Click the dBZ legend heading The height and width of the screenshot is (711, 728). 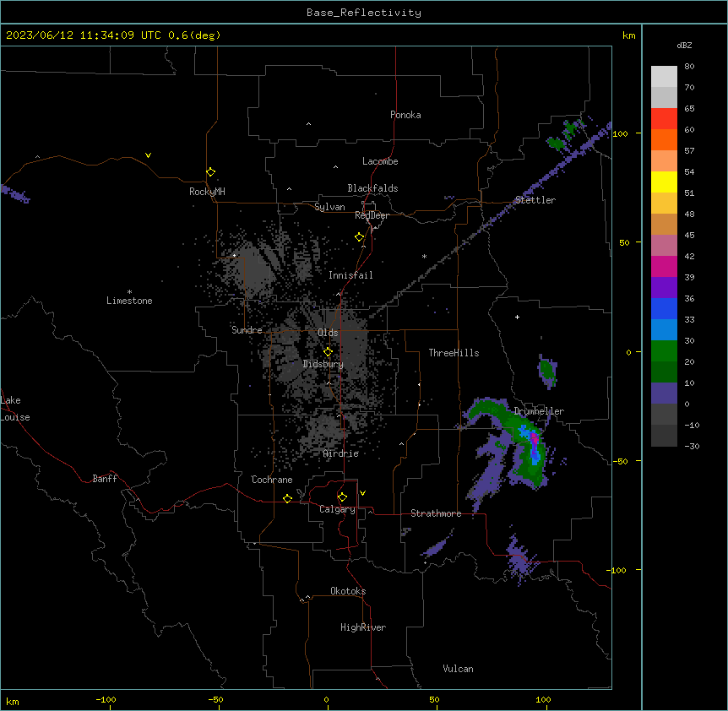(x=684, y=45)
